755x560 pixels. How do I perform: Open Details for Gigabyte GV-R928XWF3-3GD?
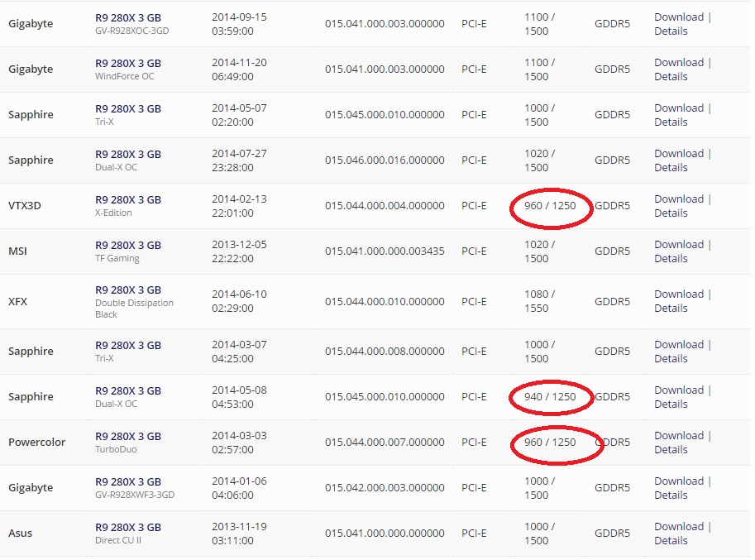[671, 495]
